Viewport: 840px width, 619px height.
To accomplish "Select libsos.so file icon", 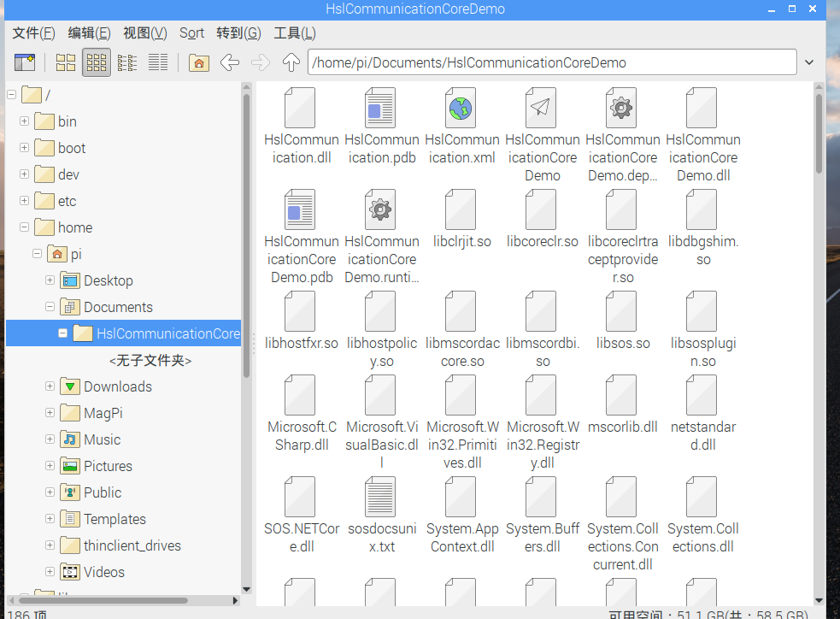I will pos(621,311).
